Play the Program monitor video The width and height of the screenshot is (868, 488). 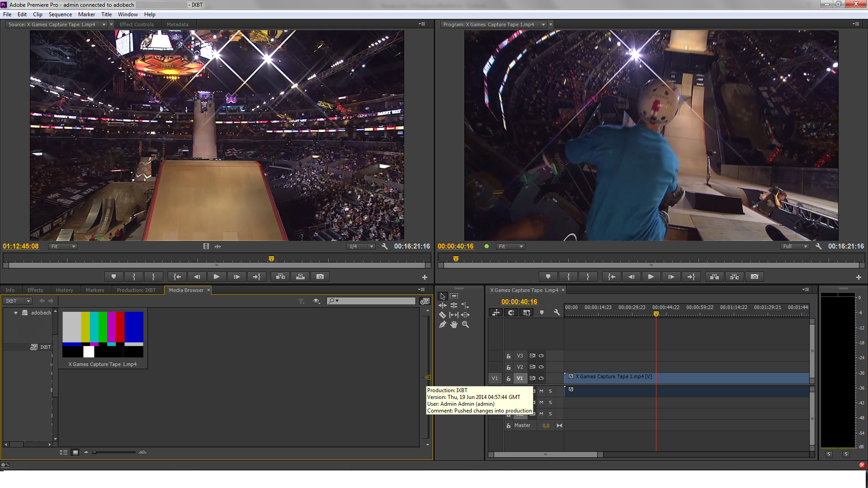pos(651,277)
